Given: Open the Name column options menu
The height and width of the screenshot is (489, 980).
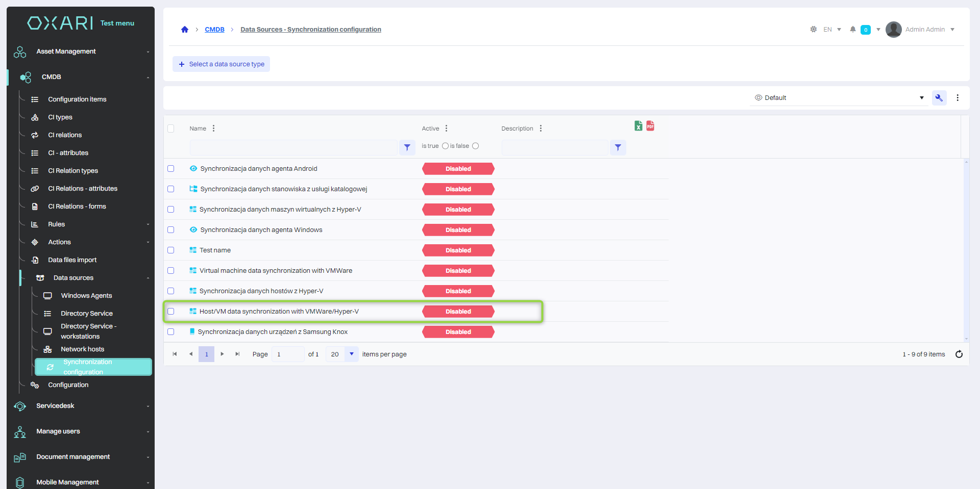Looking at the screenshot, I should (x=213, y=128).
